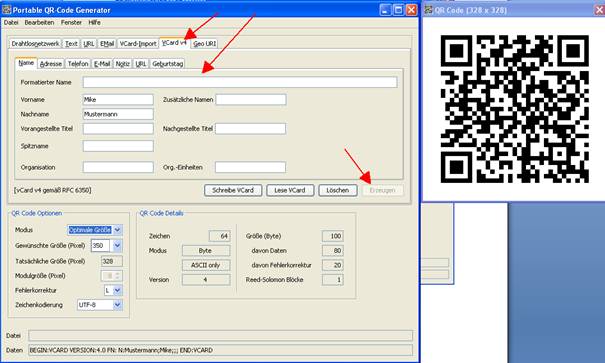The height and width of the screenshot is (363, 605).
Task: Click the Schreibe VCard button
Action: click(x=233, y=190)
